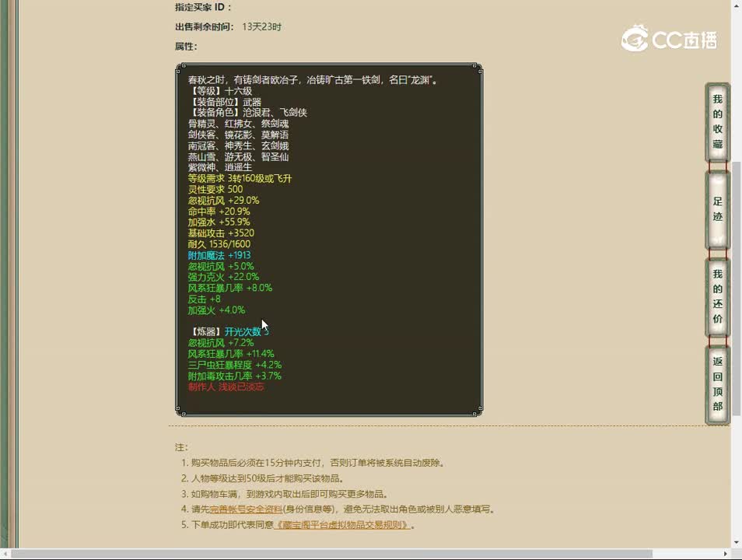This screenshot has height=560, width=742.
Task: Open the 我的收藏 side button
Action: [717, 121]
